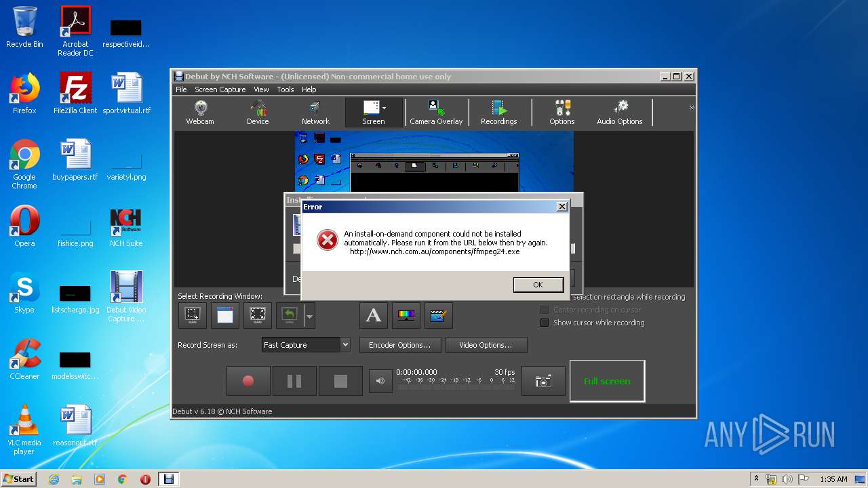Open the video effects/watermark tool
This screenshot has width=868, height=488.
tap(439, 315)
